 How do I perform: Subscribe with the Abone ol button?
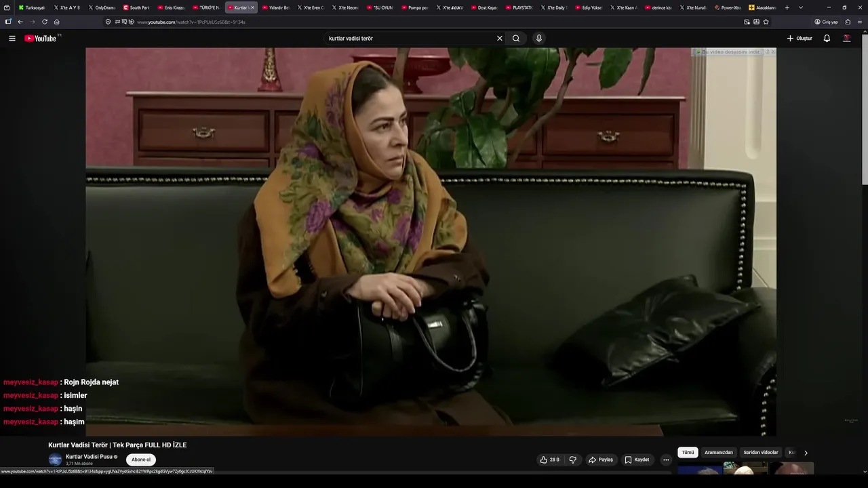point(141,460)
